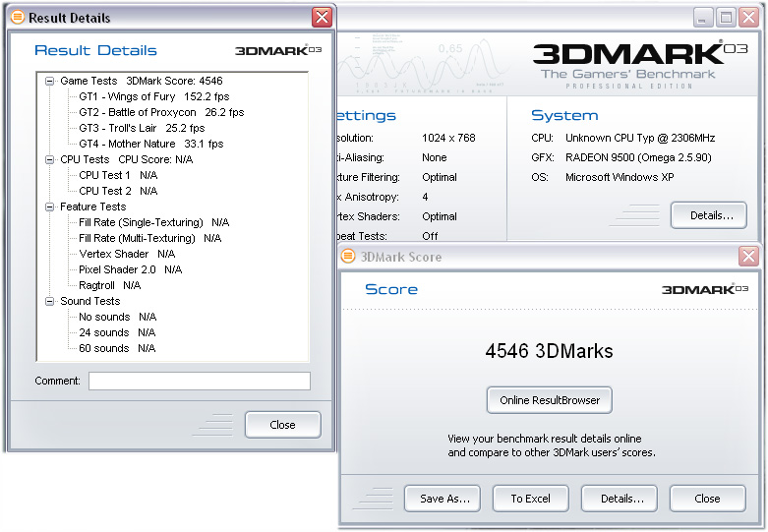Maximize the main 3DMark03 window
Screen dimensions: 768x532
(726, 18)
